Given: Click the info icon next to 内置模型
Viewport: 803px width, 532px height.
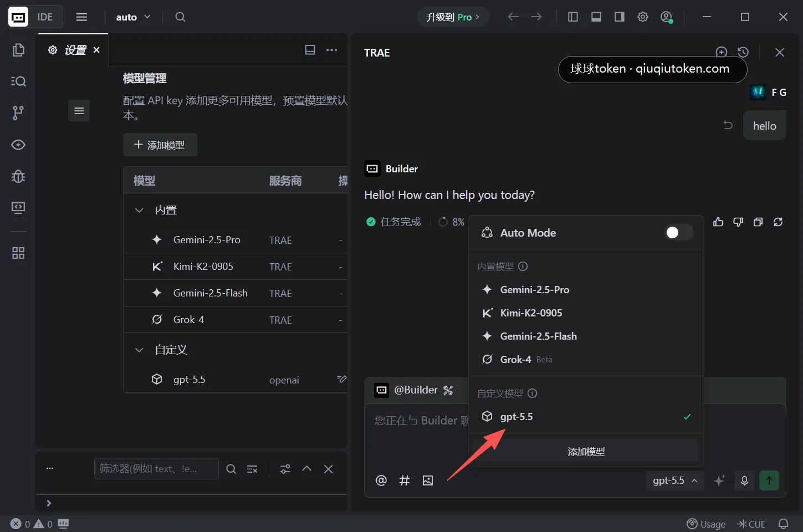Looking at the screenshot, I should coord(523,267).
